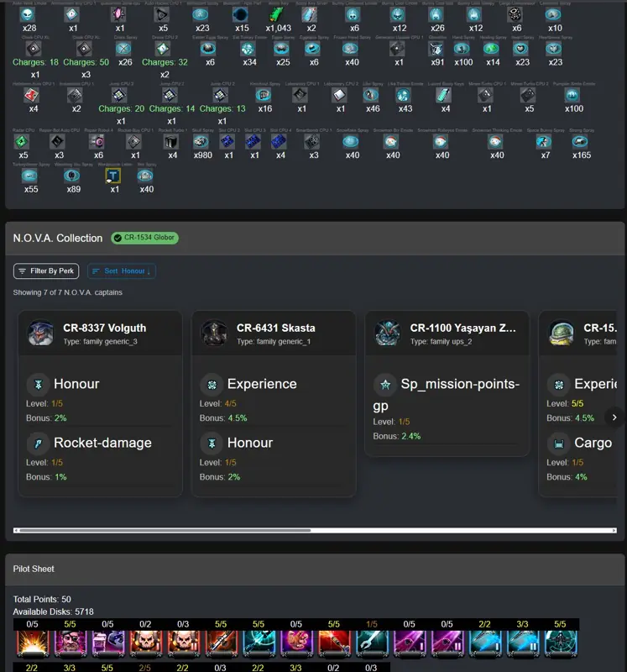The image size is (627, 672).
Task: Select the CR-1100 Yaşayan captain avatar
Action: coord(388,333)
